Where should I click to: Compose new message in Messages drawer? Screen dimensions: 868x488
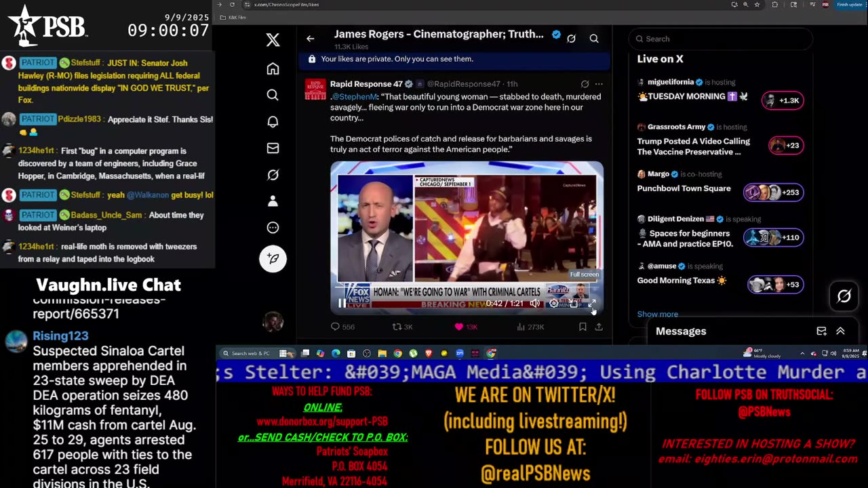821,331
